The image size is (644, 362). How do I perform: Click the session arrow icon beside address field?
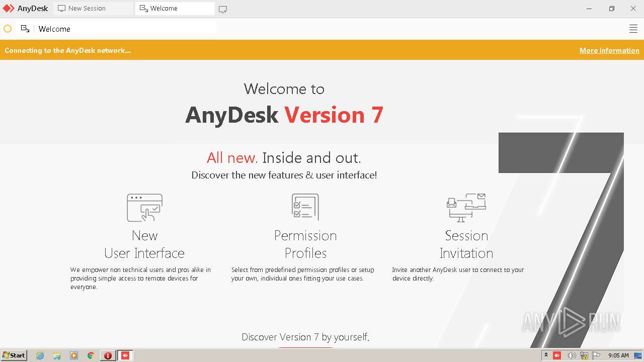[x=25, y=29]
